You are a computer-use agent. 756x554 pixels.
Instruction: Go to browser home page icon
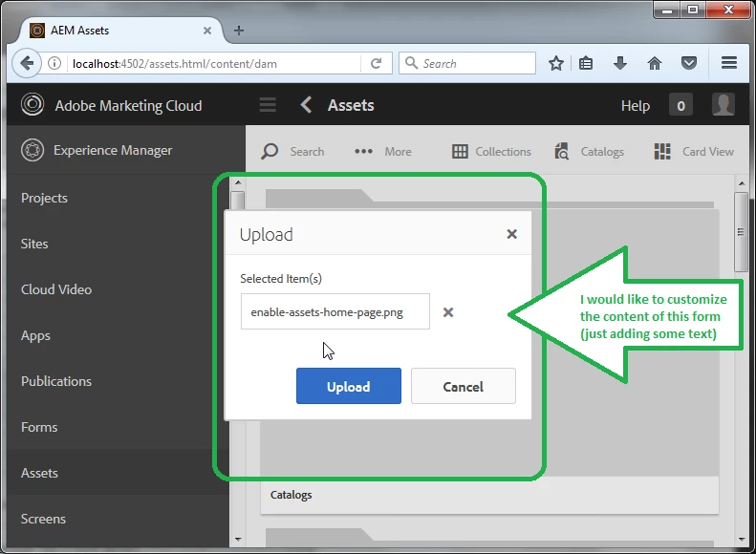655,63
